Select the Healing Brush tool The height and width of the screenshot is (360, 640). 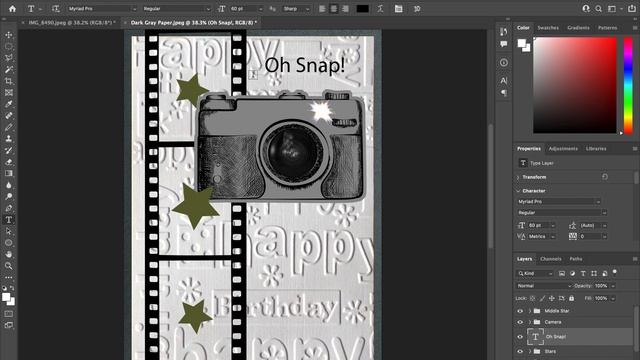(9, 116)
